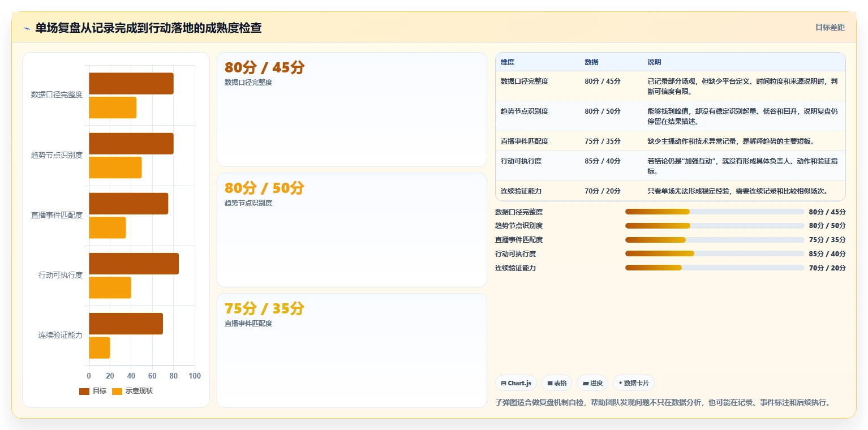This screenshot has width=868, height=430.
Task: Click the dark 目标 bar for 直播事件匹配度
Action: [128, 204]
